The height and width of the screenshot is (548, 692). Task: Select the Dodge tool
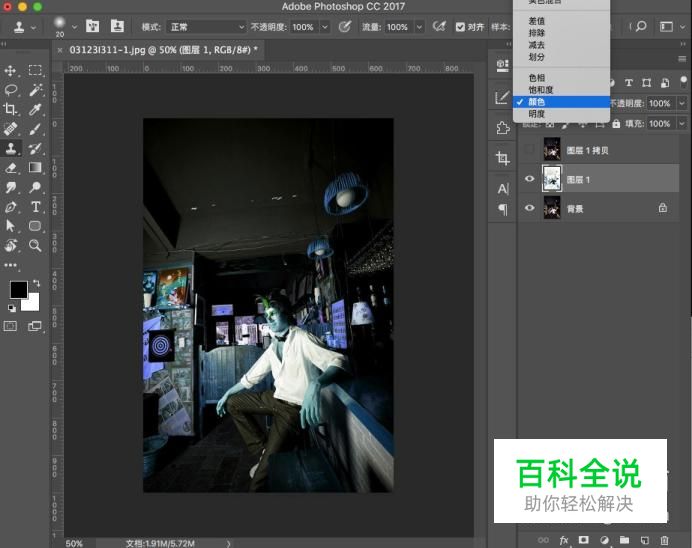click(35, 188)
